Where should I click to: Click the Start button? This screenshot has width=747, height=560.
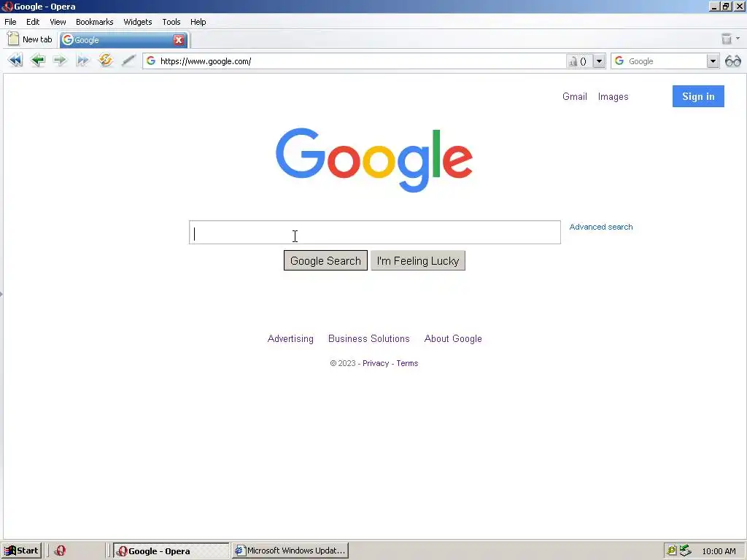(x=21, y=551)
